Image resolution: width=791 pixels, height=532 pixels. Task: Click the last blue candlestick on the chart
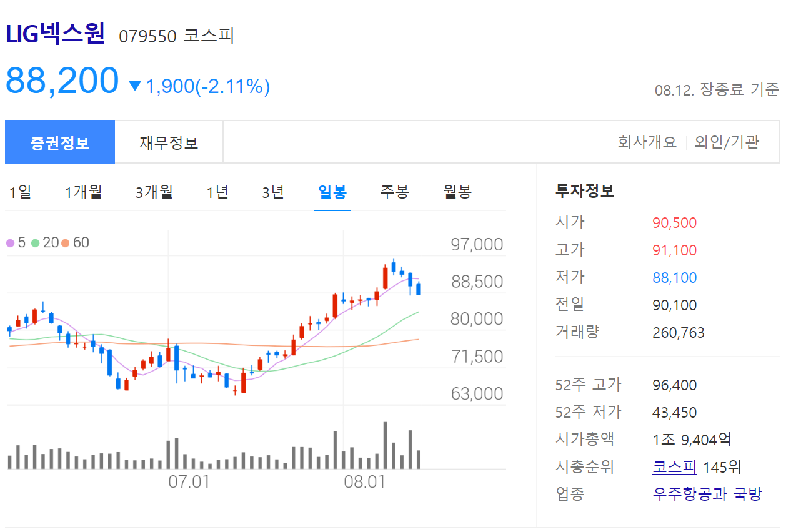pos(419,288)
